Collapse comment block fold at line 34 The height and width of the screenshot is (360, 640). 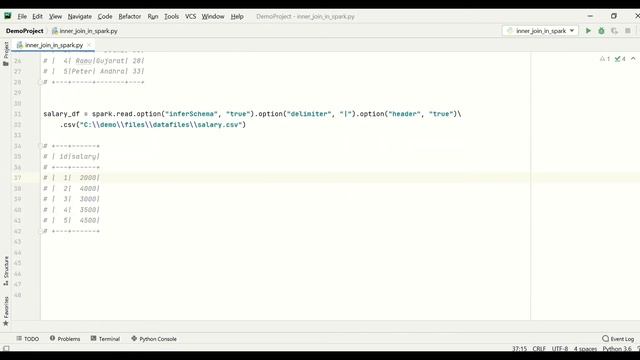(x=40, y=146)
